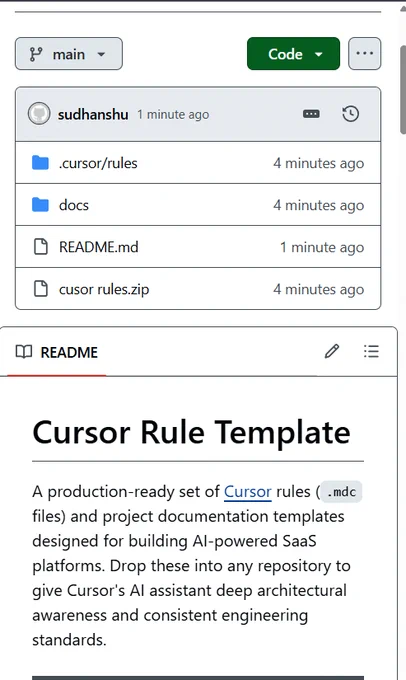The image size is (406, 680).
Task: Click the cusor rules.zip file icon
Action: [41, 289]
